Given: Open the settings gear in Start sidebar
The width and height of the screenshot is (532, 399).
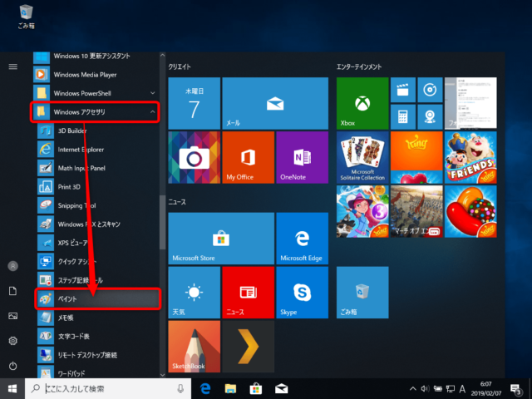Looking at the screenshot, I should click(13, 341).
